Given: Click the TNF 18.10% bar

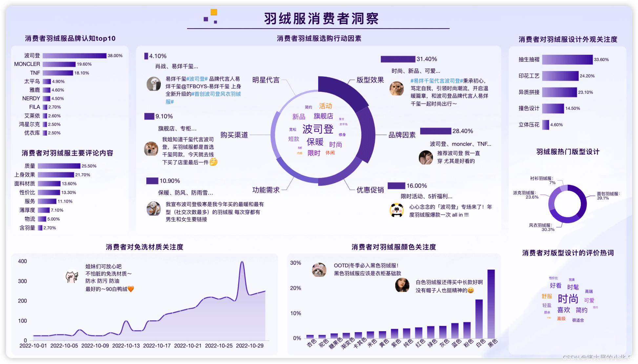Looking at the screenshot, I should click(x=58, y=73).
